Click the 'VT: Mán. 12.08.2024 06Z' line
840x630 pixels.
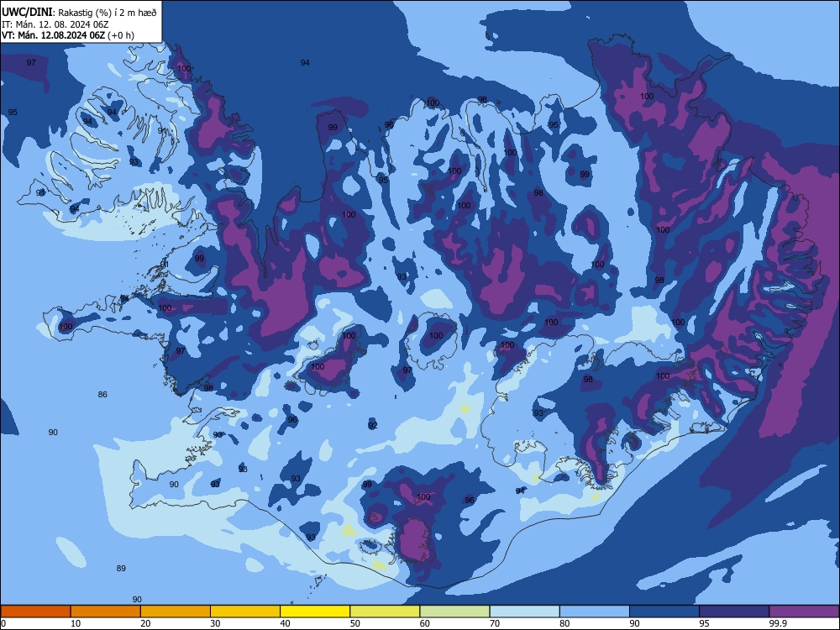[x=53, y=35]
